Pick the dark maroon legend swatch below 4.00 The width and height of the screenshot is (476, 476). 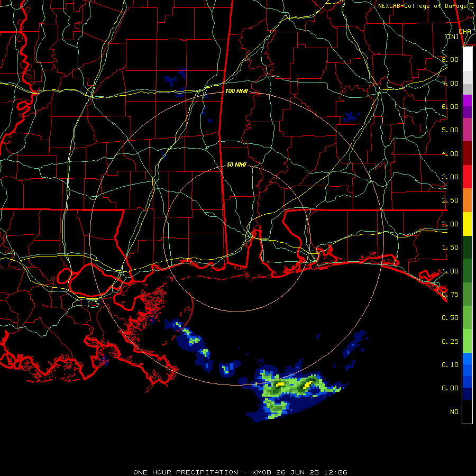(x=467, y=153)
